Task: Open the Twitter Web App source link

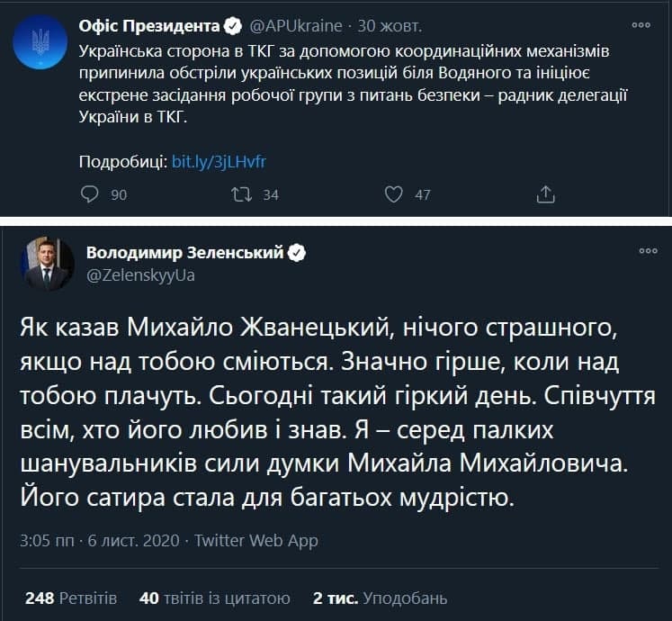Action: [256, 541]
